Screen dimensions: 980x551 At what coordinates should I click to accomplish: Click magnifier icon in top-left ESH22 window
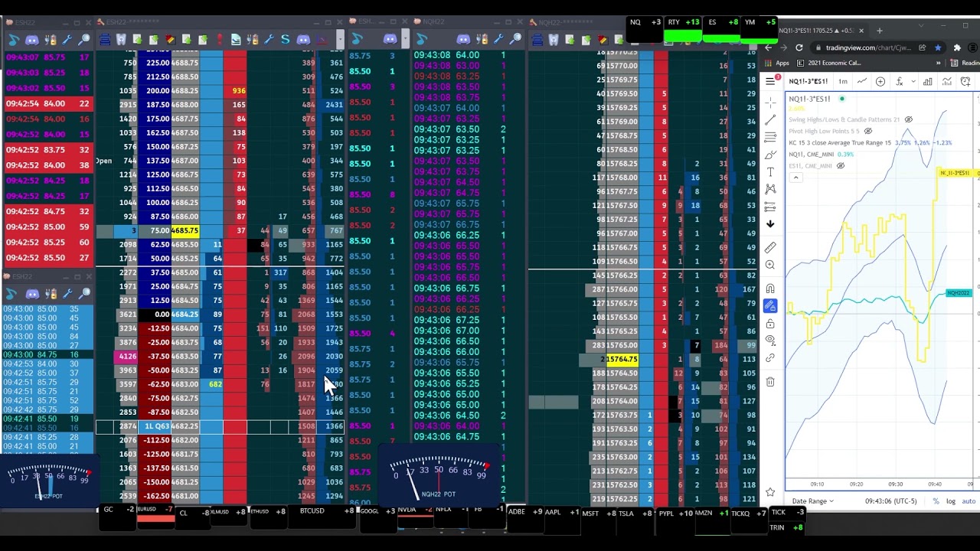click(x=84, y=40)
